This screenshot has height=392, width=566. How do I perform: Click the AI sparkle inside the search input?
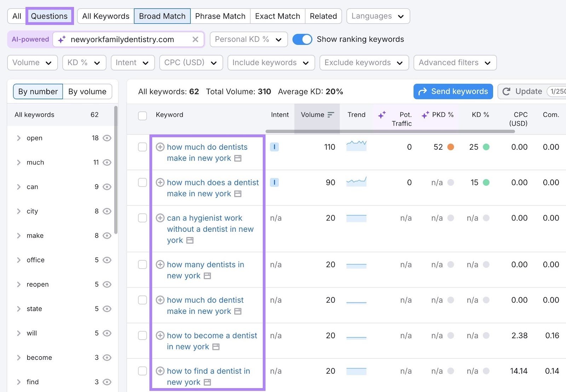(x=62, y=39)
